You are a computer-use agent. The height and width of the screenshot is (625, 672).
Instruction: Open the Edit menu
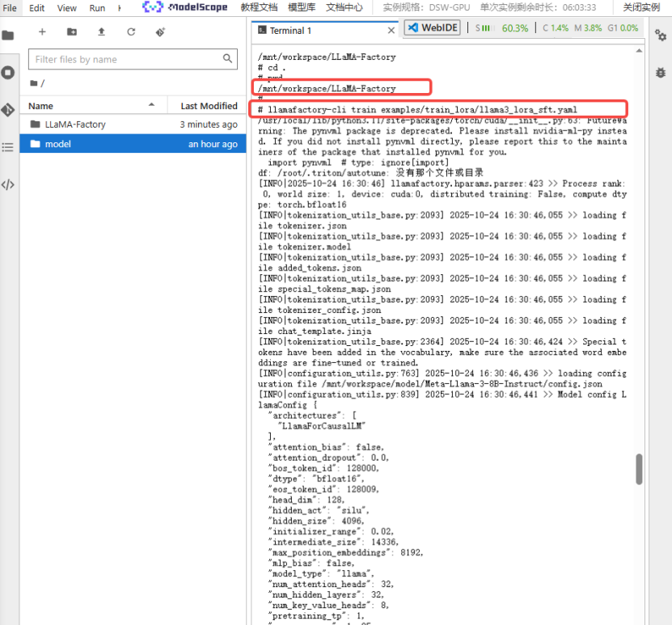(36, 8)
